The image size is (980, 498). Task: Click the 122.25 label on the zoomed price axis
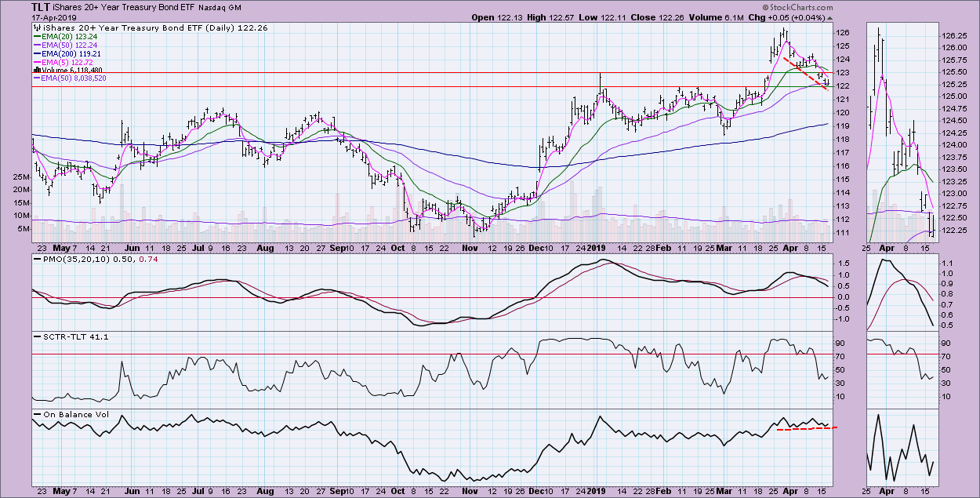point(955,229)
